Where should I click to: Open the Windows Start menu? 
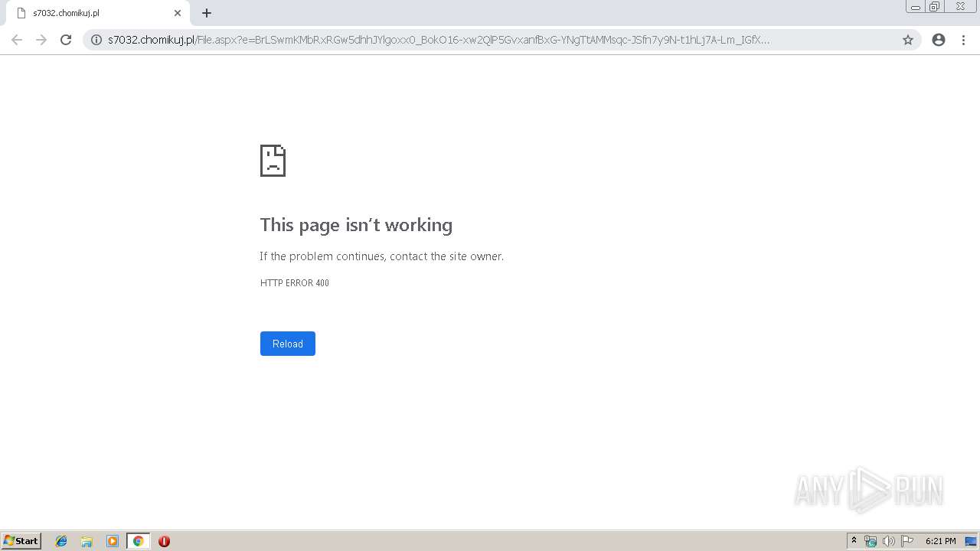[x=21, y=541]
